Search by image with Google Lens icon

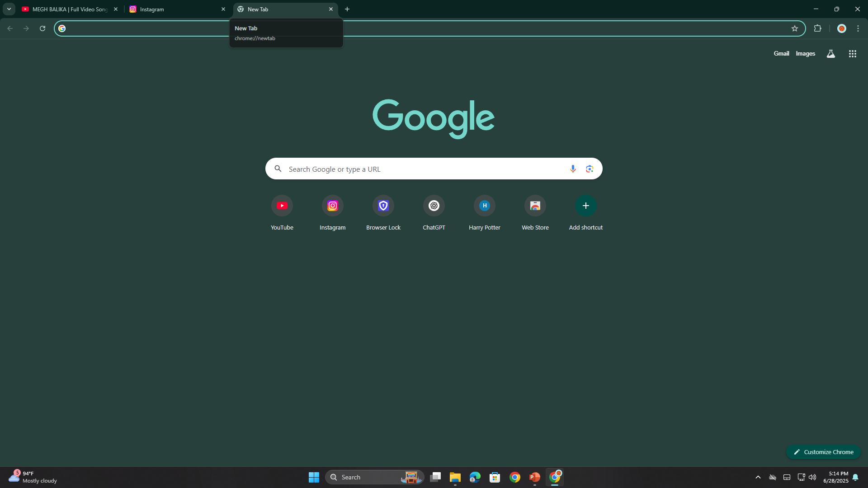pyautogui.click(x=590, y=169)
